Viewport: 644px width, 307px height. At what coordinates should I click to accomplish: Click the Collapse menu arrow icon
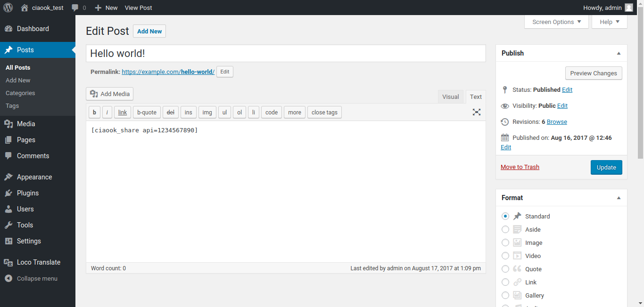click(8, 278)
